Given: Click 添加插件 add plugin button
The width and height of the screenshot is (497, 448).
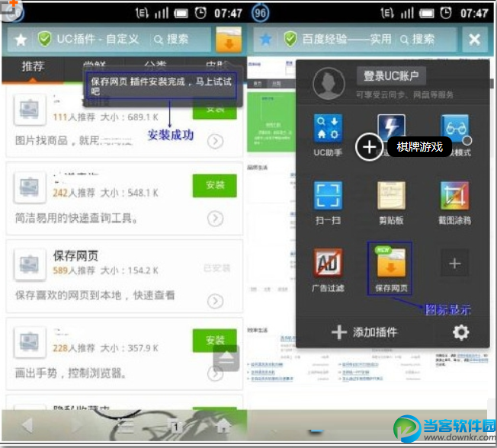Looking at the screenshot, I should [x=364, y=332].
